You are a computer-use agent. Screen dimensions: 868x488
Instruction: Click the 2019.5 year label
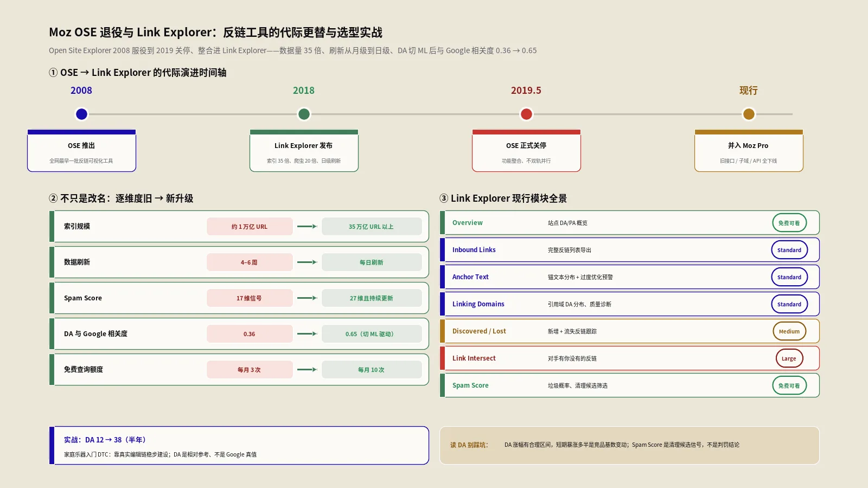526,91
